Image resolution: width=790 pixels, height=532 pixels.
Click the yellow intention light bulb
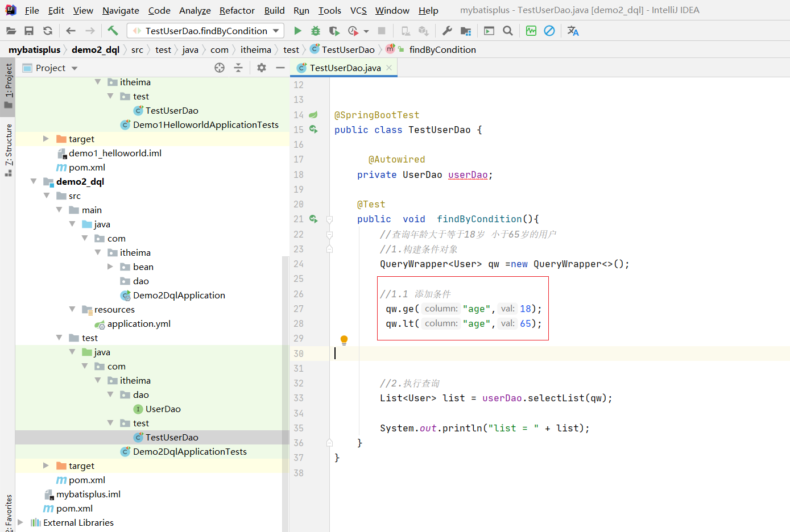pos(344,340)
